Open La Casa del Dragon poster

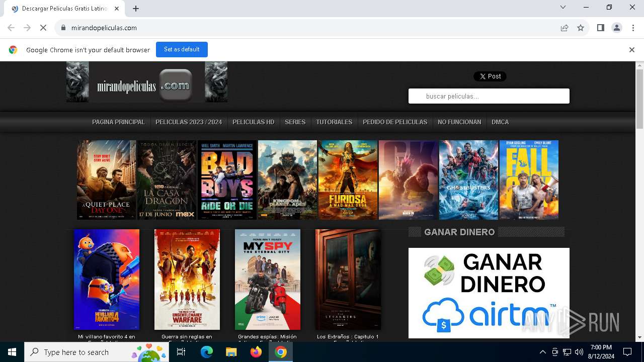pyautogui.click(x=167, y=180)
